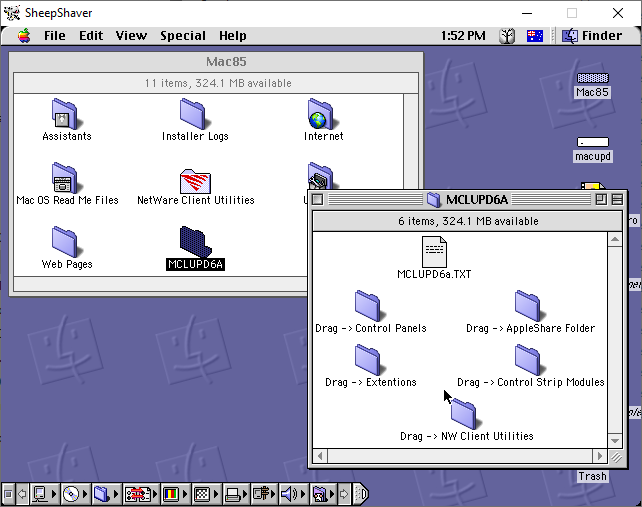Open the Assistants folder
Screen dimensions: 642x507
pos(66,115)
